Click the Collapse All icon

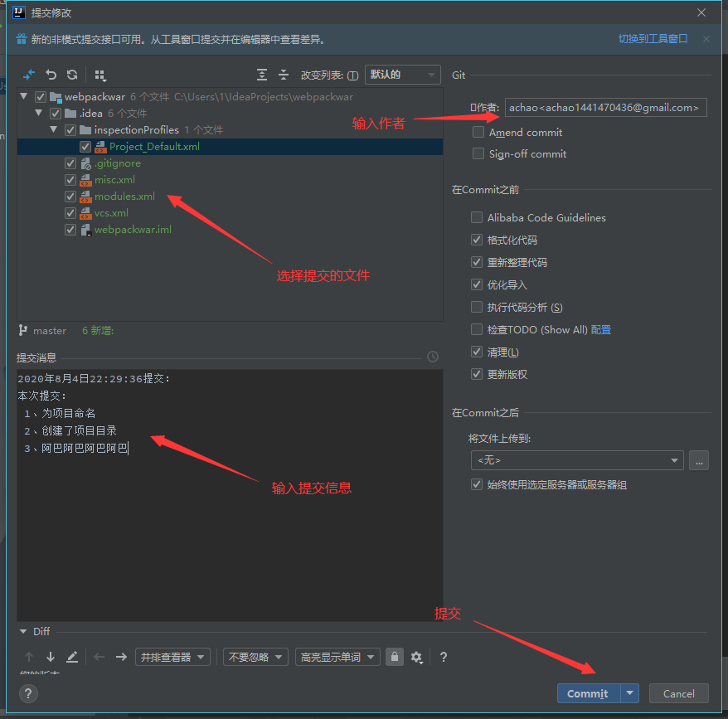click(x=284, y=75)
